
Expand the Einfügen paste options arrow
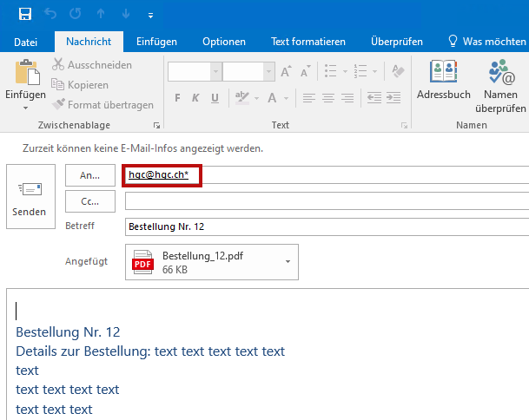(x=25, y=108)
